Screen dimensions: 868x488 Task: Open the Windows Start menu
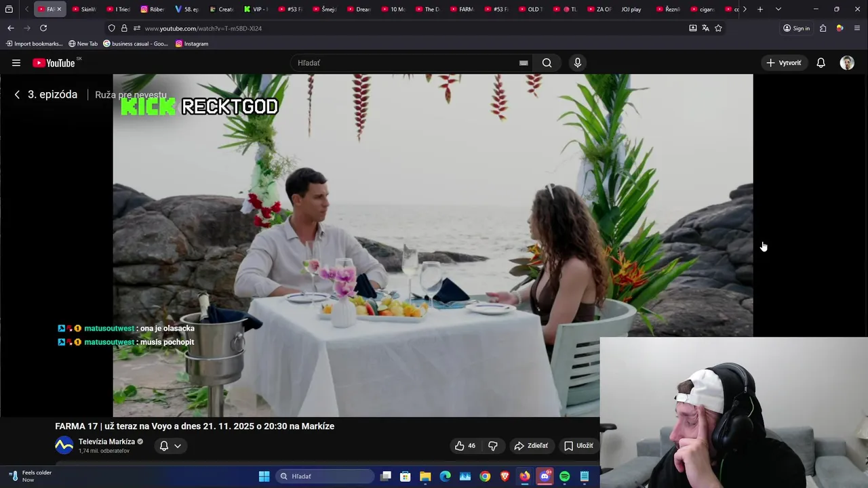point(264,476)
